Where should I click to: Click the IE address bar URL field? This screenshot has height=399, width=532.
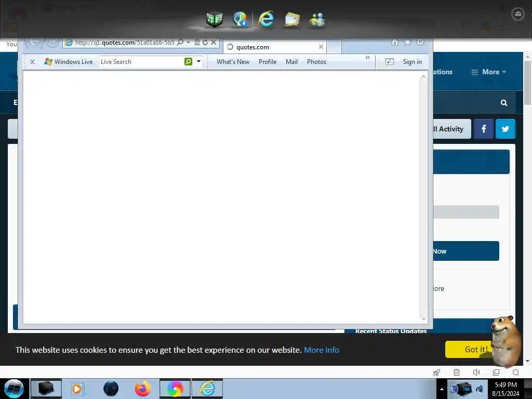coord(125,43)
